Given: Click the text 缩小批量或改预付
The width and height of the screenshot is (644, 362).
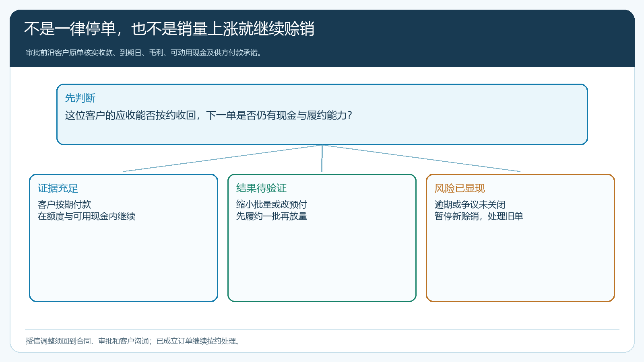Looking at the screenshot, I should [x=272, y=205].
